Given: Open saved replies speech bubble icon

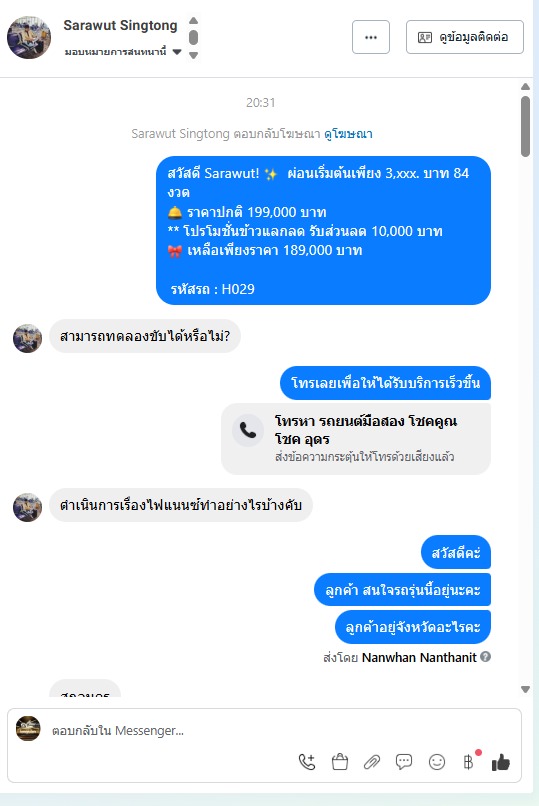Looking at the screenshot, I should pos(404,761).
